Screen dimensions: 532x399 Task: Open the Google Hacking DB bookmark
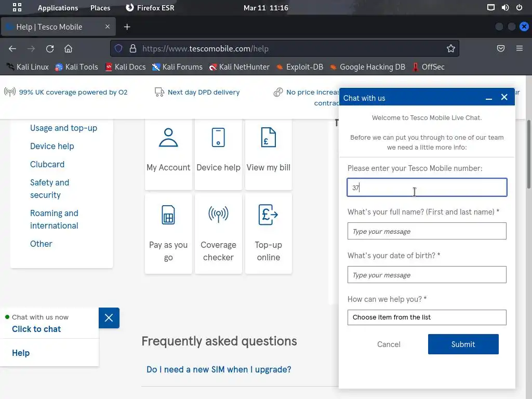pos(367,67)
